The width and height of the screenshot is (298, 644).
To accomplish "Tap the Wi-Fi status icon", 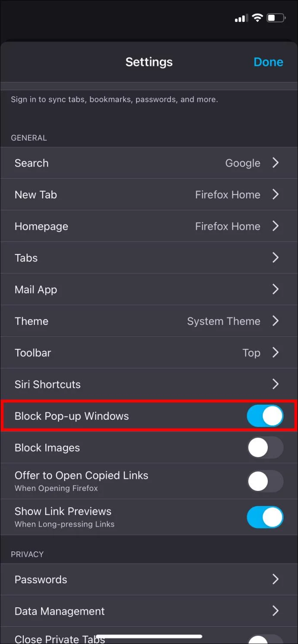I will click(258, 18).
